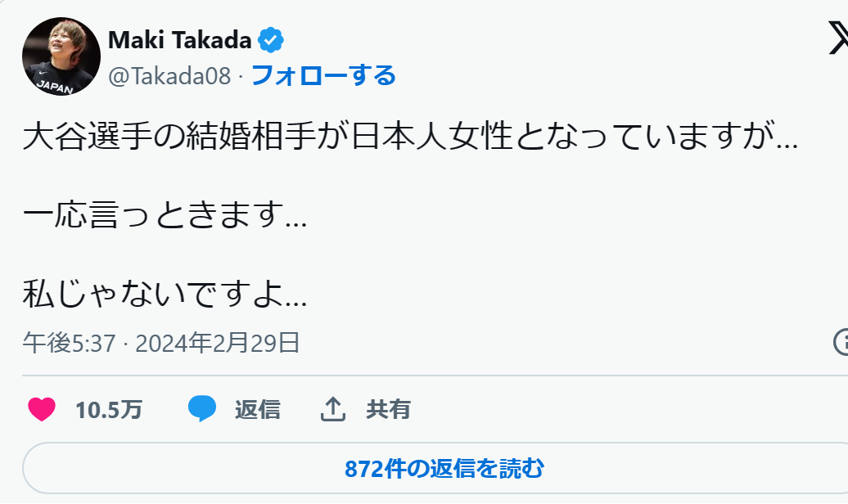This screenshot has width=848, height=504.
Task: Open the tweet info icon
Action: [x=841, y=342]
